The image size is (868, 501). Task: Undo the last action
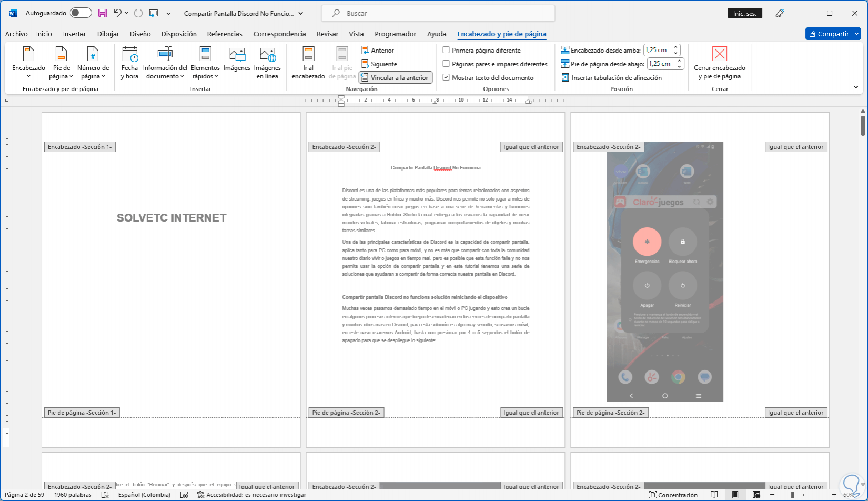118,13
